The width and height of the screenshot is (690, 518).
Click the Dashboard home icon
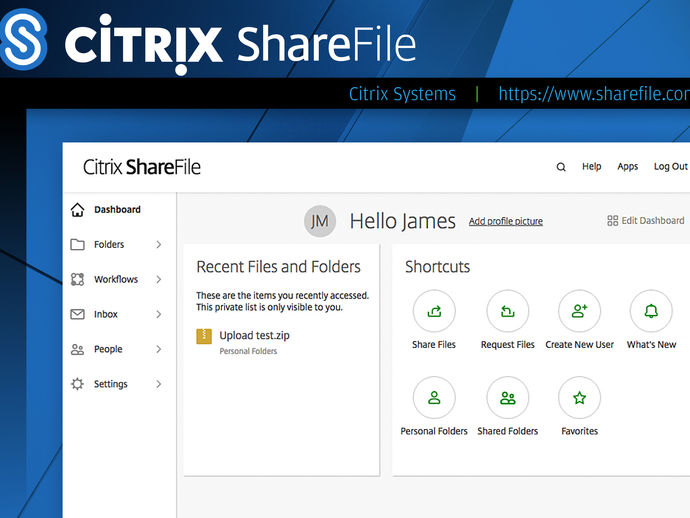pyautogui.click(x=77, y=209)
